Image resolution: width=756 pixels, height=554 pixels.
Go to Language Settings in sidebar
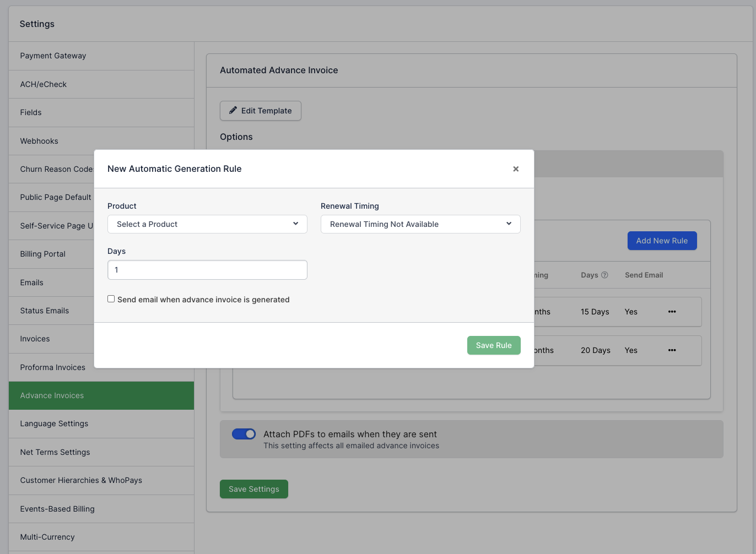pos(54,423)
